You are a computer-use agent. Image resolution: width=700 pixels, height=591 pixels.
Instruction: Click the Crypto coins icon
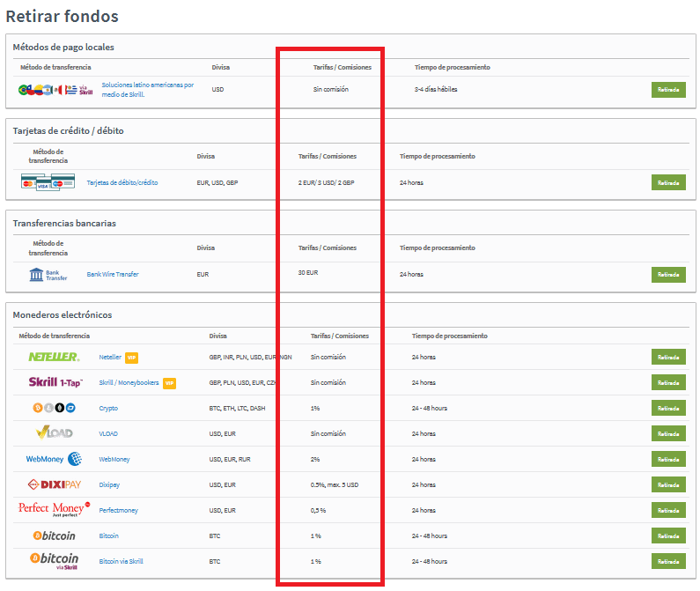54,409
